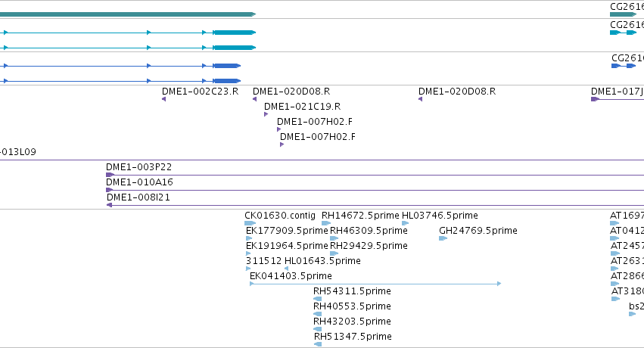Select the RH14672.5prime EST glyph

click(326, 223)
